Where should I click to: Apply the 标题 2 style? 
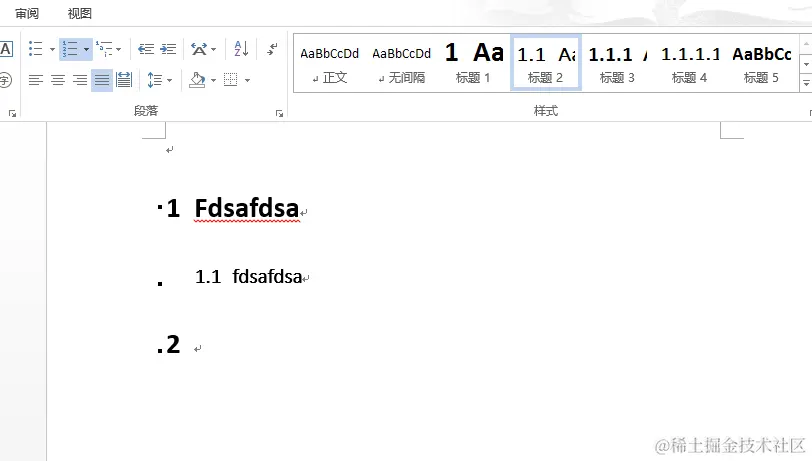coord(546,63)
